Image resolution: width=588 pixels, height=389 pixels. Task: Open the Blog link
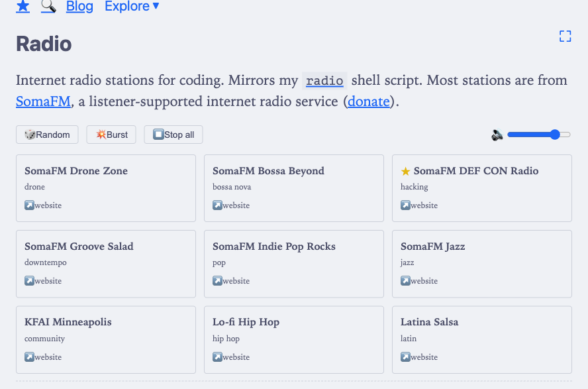79,7
